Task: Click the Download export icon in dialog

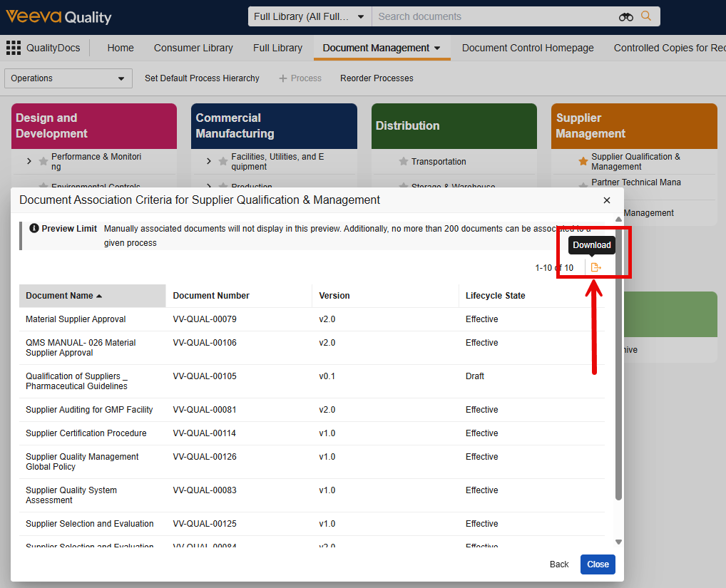Action: (595, 267)
